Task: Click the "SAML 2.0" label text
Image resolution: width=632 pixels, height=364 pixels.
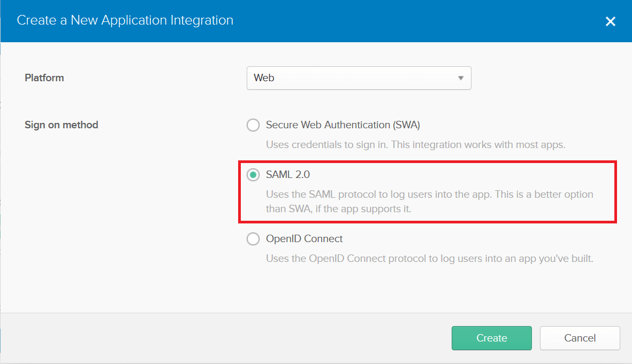Action: tap(288, 175)
